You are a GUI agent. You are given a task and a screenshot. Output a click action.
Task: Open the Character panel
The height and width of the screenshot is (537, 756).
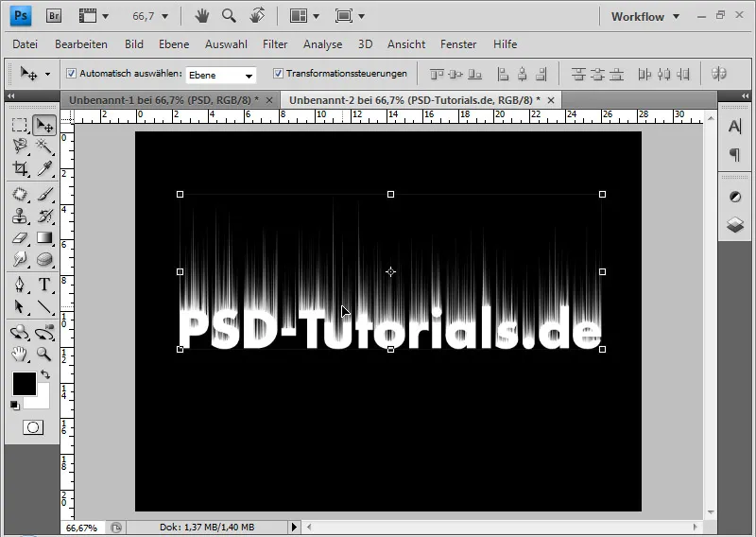735,127
